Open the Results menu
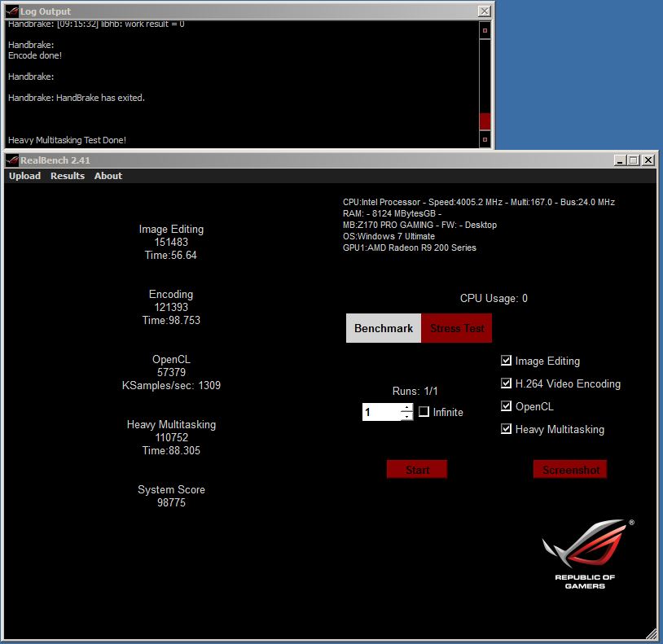 tap(68, 176)
